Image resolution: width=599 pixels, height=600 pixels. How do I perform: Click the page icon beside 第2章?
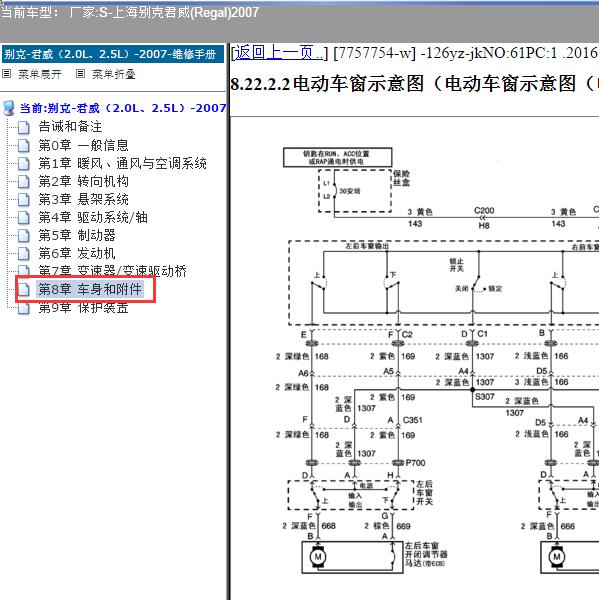point(24,182)
